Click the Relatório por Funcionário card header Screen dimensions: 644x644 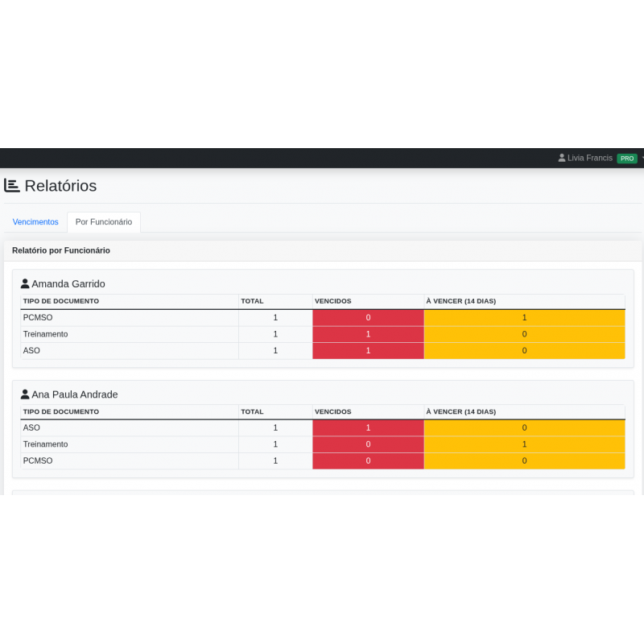pos(61,250)
